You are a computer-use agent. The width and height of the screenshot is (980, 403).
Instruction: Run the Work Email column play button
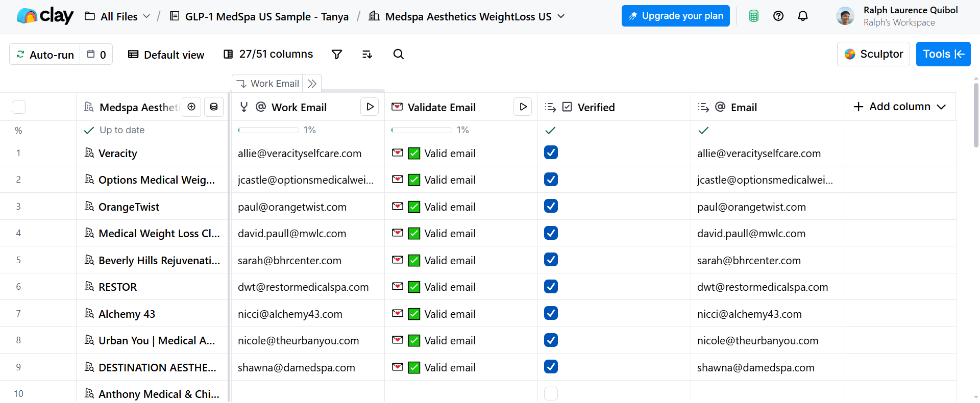[370, 107]
